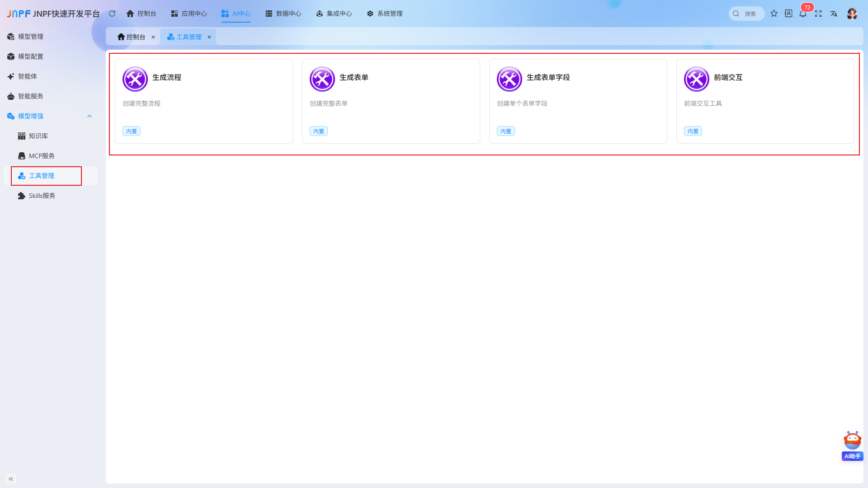This screenshot has height=488, width=868.
Task: Open notifications bell with 72 badge
Action: point(803,14)
